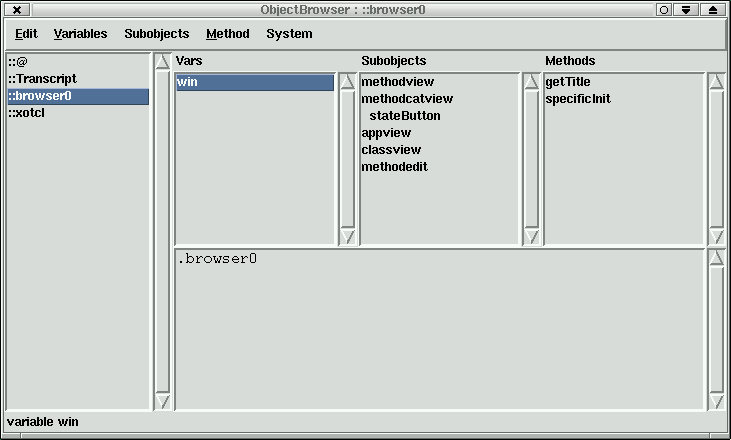Image resolution: width=731 pixels, height=440 pixels.
Task: Open the Subobjects menu
Action: (157, 34)
